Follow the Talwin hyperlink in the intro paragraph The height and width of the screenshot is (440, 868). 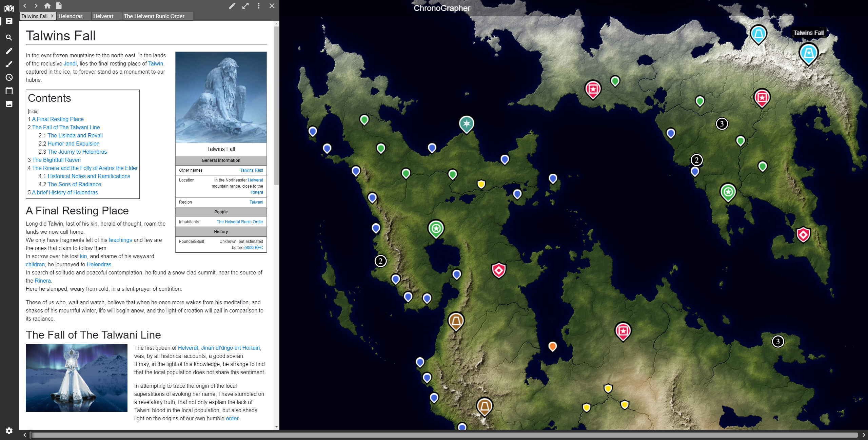(156, 63)
